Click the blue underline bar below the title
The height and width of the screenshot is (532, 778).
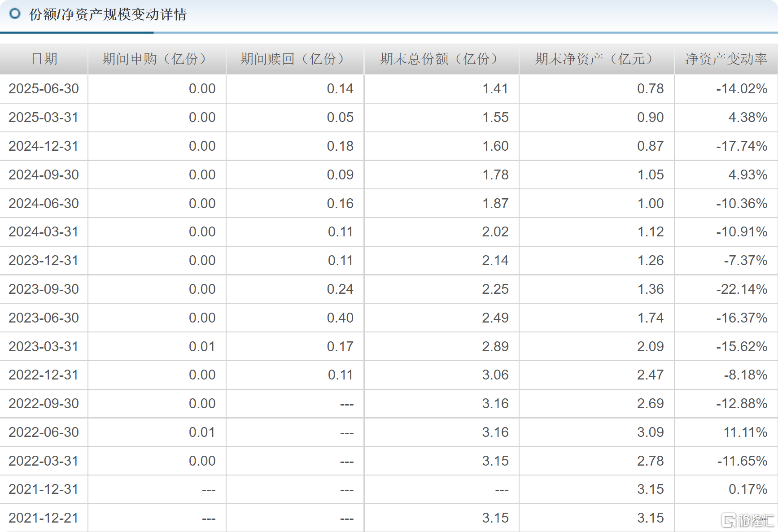tap(76, 32)
